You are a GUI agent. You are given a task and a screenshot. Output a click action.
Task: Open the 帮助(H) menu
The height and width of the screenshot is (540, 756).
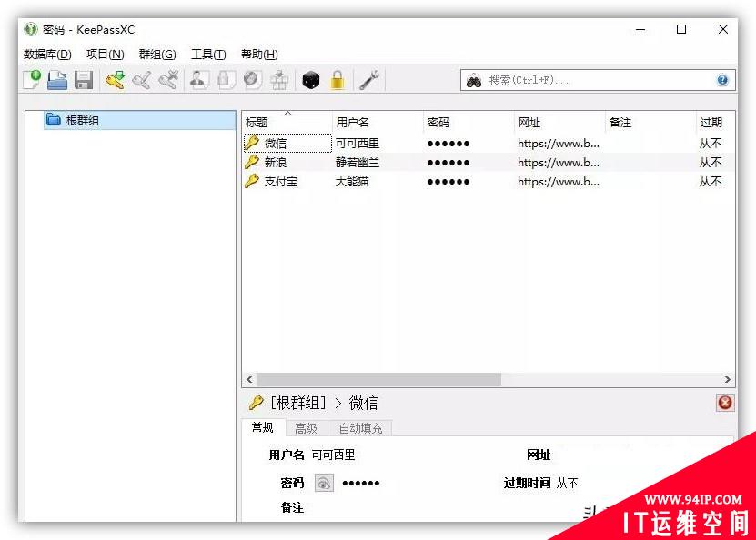(259, 55)
